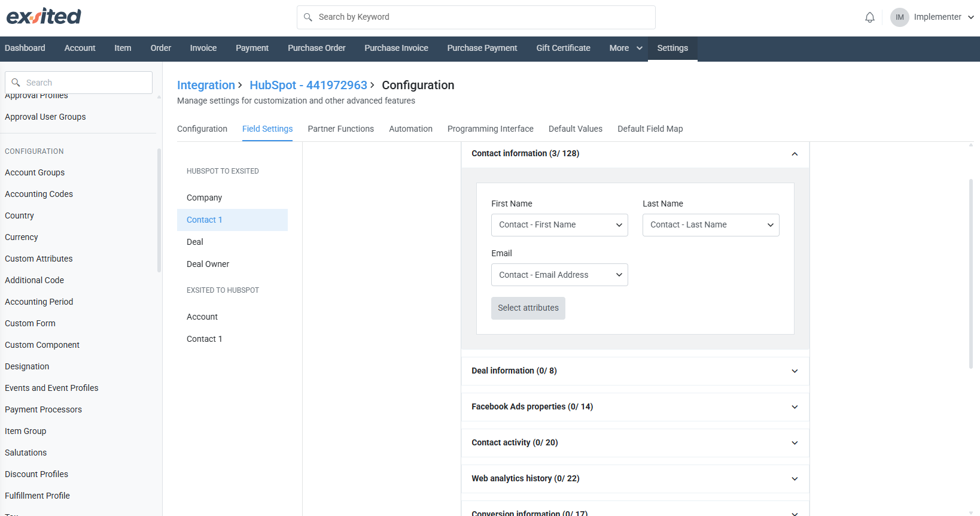Open Accounting Period in sidebar

(x=39, y=302)
